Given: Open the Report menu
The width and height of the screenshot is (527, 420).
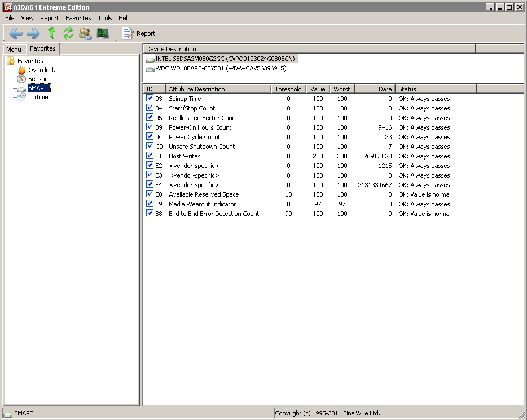Looking at the screenshot, I should pyautogui.click(x=50, y=18).
